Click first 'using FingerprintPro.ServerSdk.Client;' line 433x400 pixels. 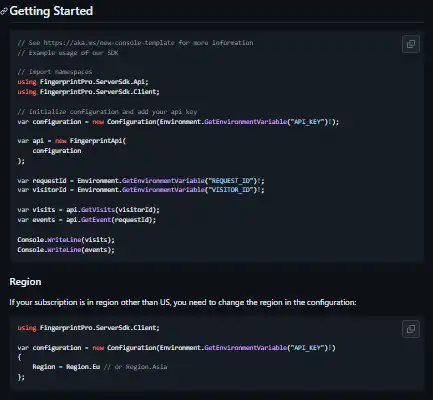click(x=88, y=92)
